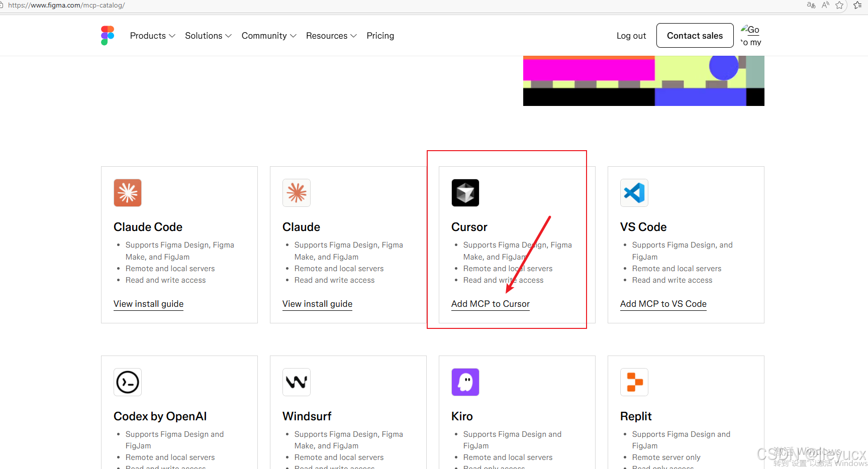Open View install guide for Claude
This screenshot has height=469, width=868.
click(317, 304)
